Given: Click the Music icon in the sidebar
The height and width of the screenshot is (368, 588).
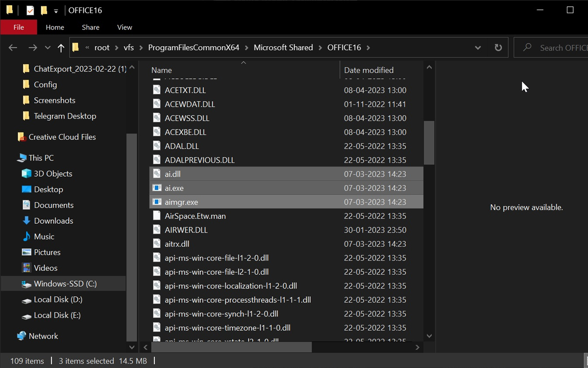Looking at the screenshot, I should (x=26, y=236).
